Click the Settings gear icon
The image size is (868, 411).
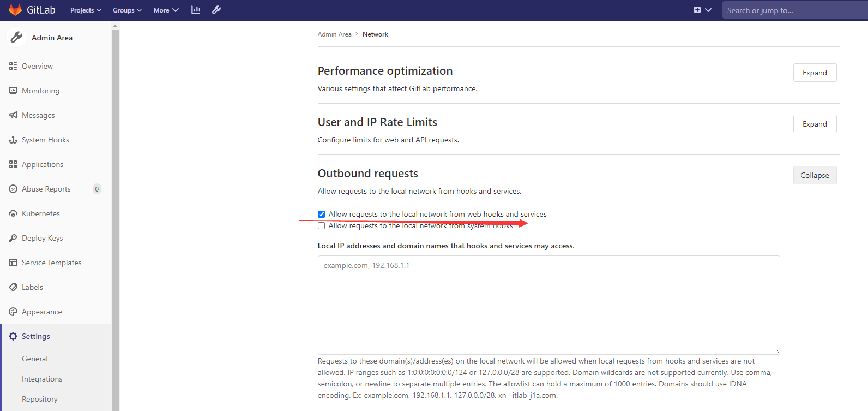pos(13,336)
